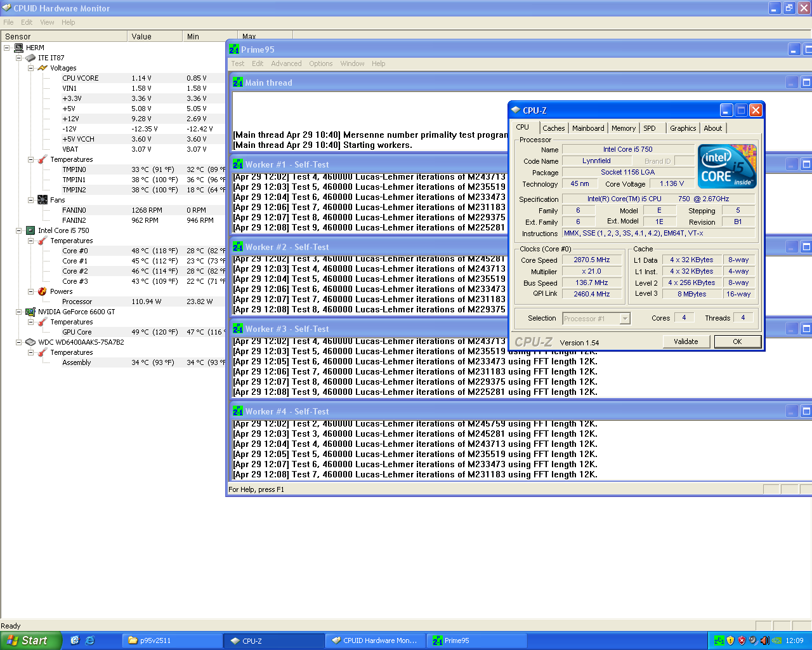Click the Intel Core i5 inside logo
Image resolution: width=812 pixels, height=650 pixels.
click(727, 166)
